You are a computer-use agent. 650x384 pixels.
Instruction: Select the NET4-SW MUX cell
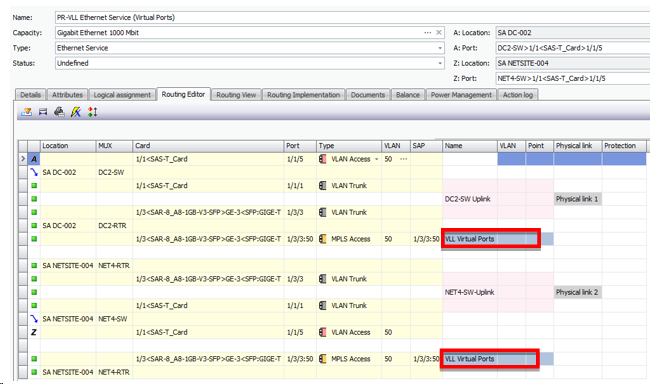point(114,319)
